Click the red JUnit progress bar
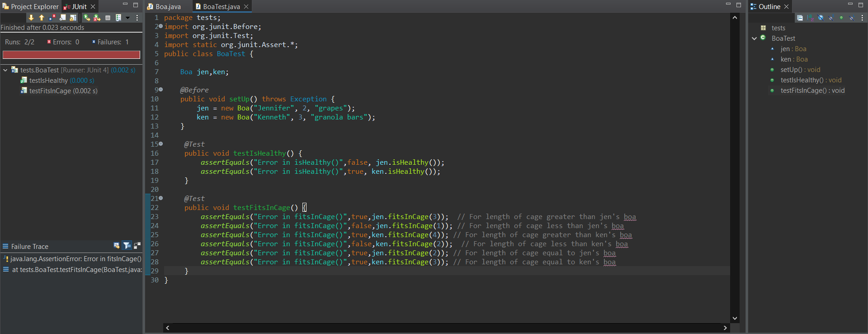Viewport: 868px width, 334px height. click(71, 55)
